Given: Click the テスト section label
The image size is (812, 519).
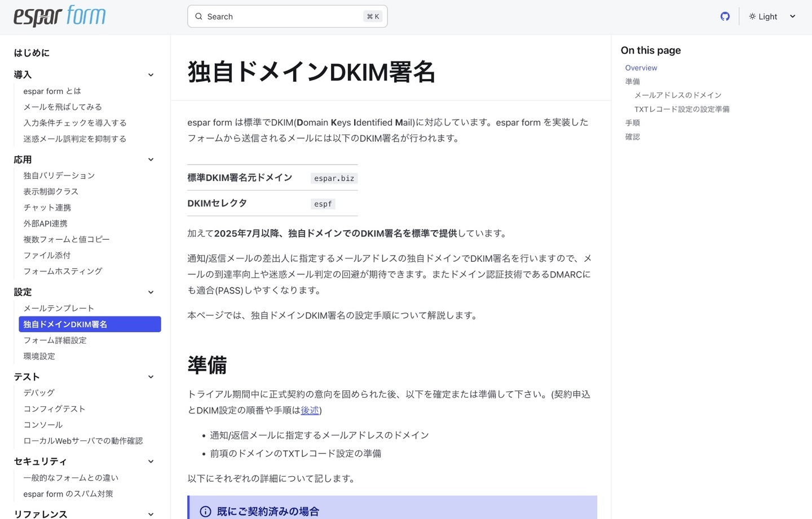Looking at the screenshot, I should pyautogui.click(x=27, y=377).
